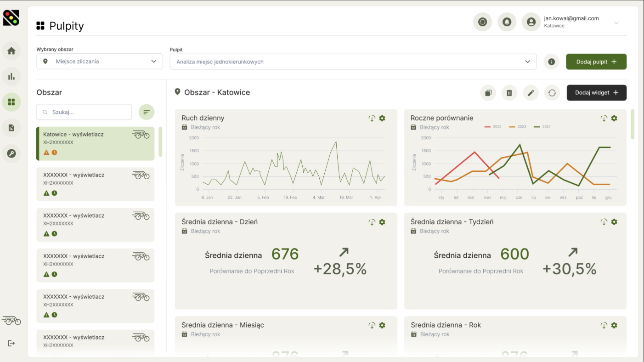Duplicate the dashboard using the copy icon

[x=488, y=93]
